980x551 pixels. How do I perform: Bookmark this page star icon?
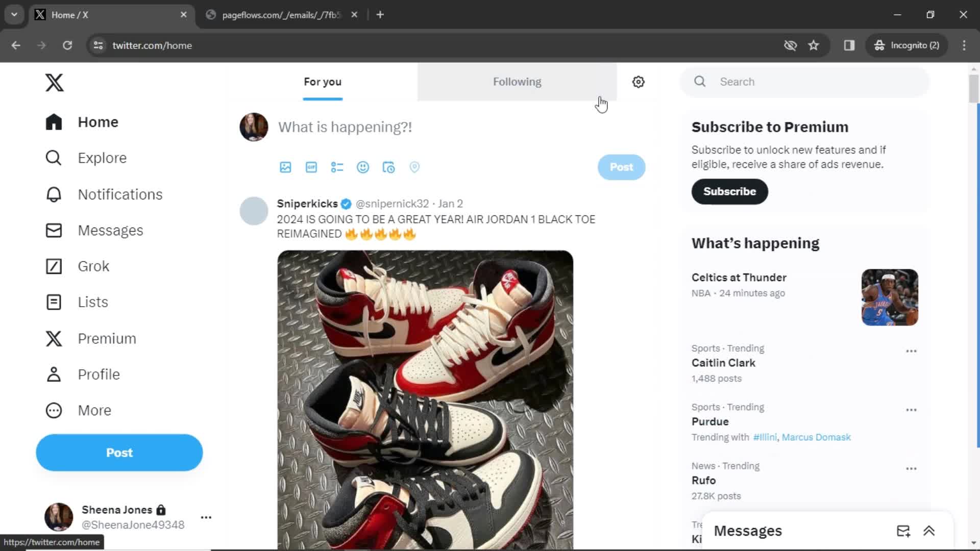pos(814,45)
